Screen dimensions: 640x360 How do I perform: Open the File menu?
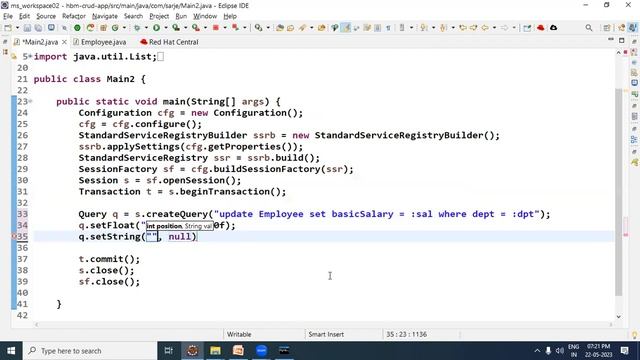coord(8,16)
